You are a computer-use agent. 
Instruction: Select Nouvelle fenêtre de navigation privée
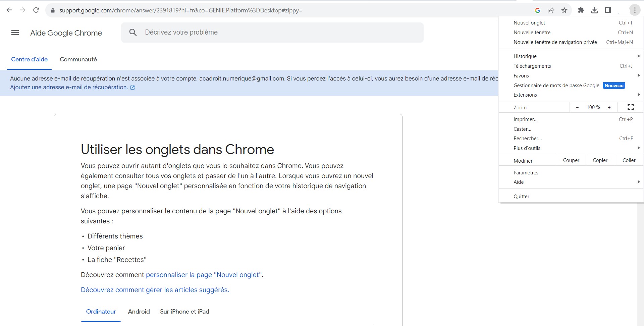tap(555, 42)
